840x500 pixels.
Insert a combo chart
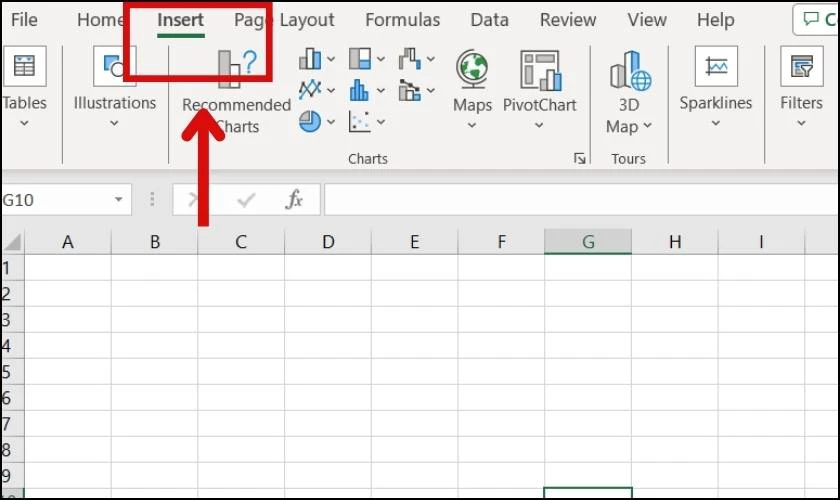(x=410, y=90)
